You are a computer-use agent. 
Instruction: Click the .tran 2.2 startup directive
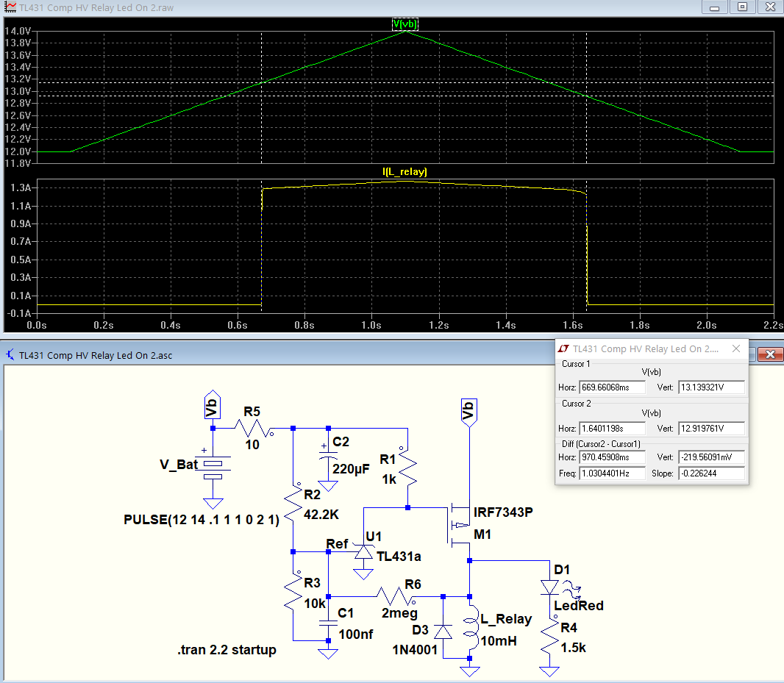(227, 649)
